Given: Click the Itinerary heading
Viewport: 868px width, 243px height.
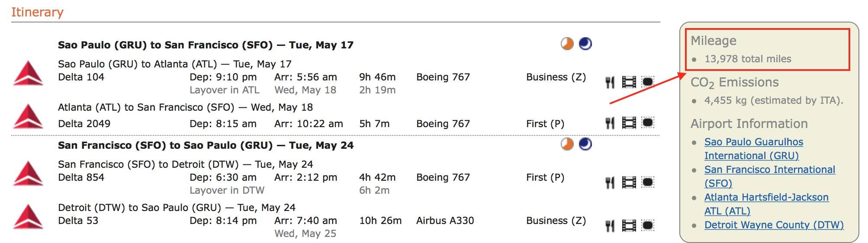Looking at the screenshot, I should (x=37, y=12).
